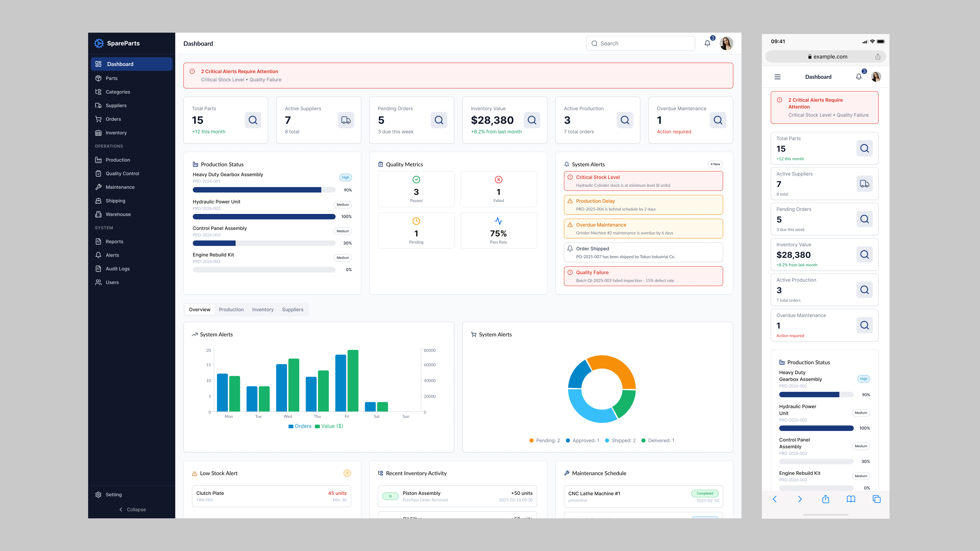Click the example.com mobile address bar

coord(825,57)
